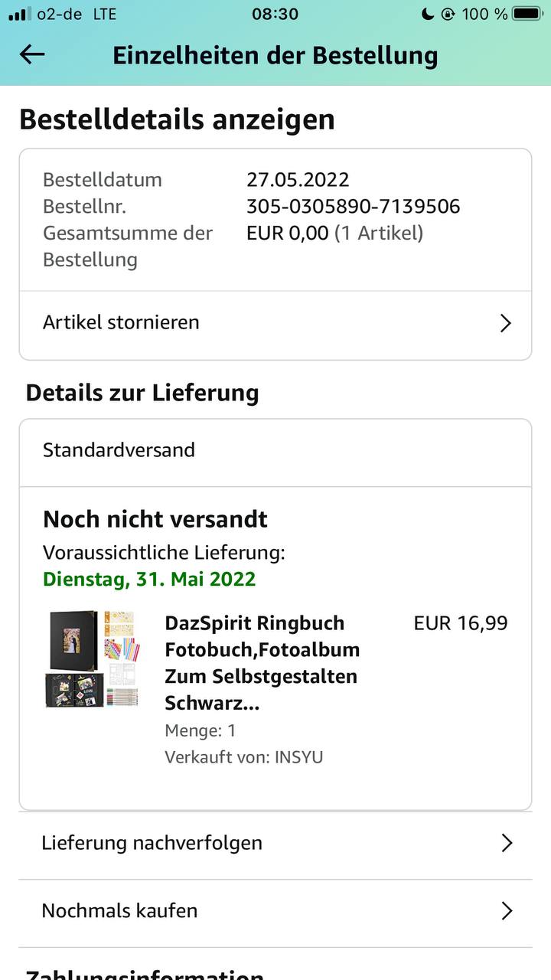This screenshot has width=551, height=980.
Task: Tap the clock showing 08:30
Action: [x=275, y=14]
